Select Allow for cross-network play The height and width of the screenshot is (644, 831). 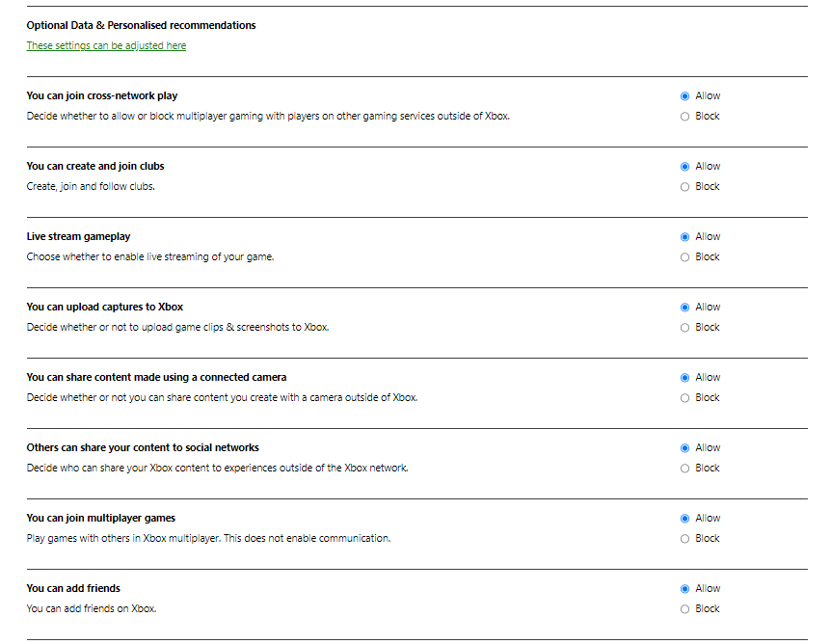click(684, 96)
